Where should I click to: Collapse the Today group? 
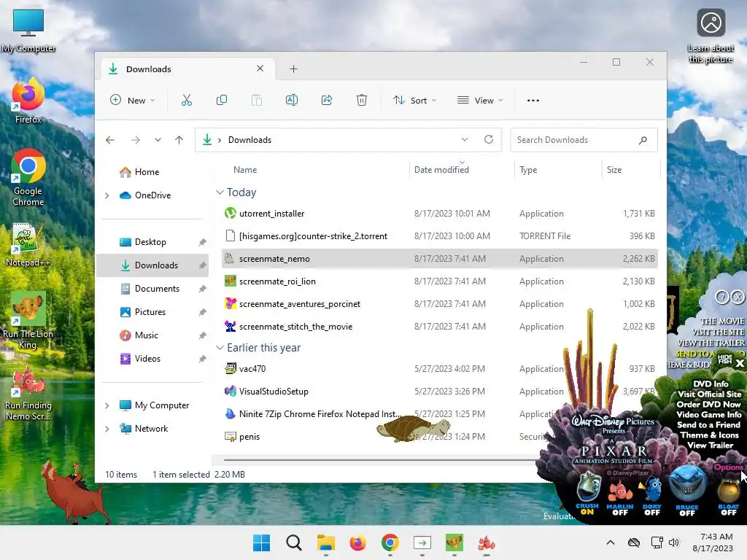[220, 192]
